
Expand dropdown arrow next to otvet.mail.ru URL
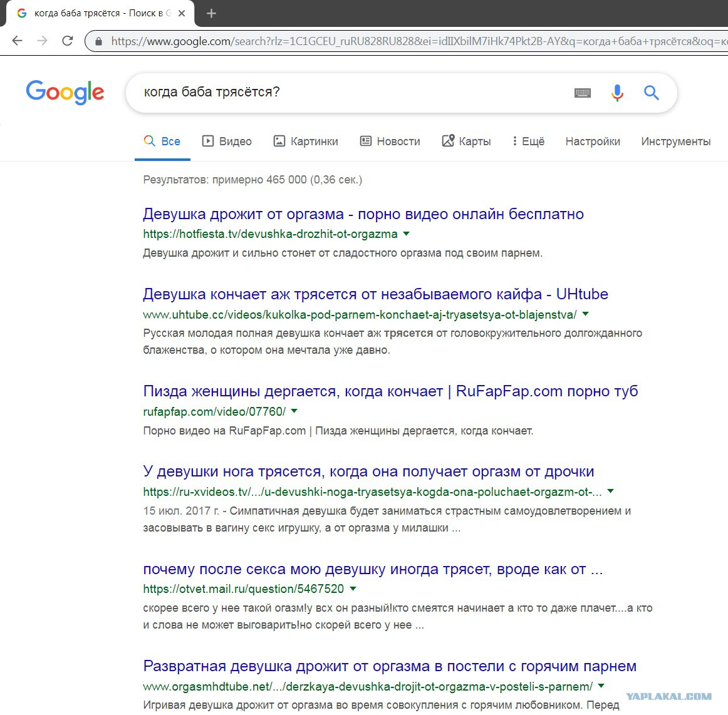[353, 589]
